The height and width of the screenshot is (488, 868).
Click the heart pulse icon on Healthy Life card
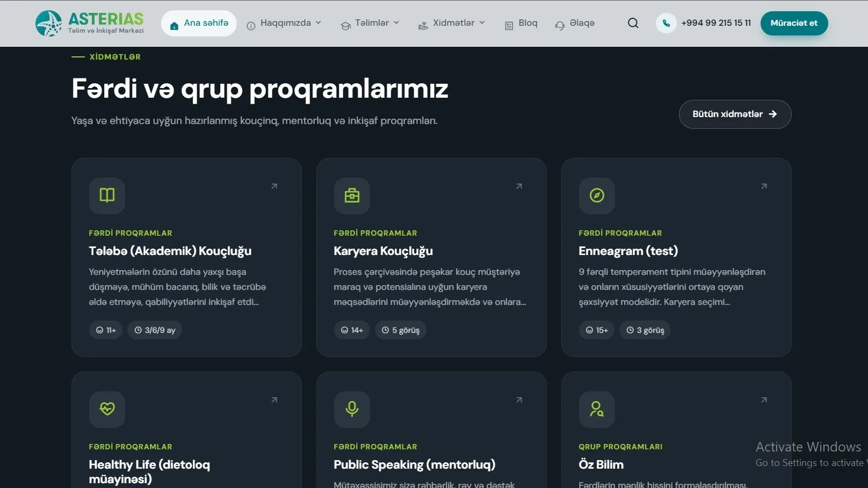coord(107,409)
